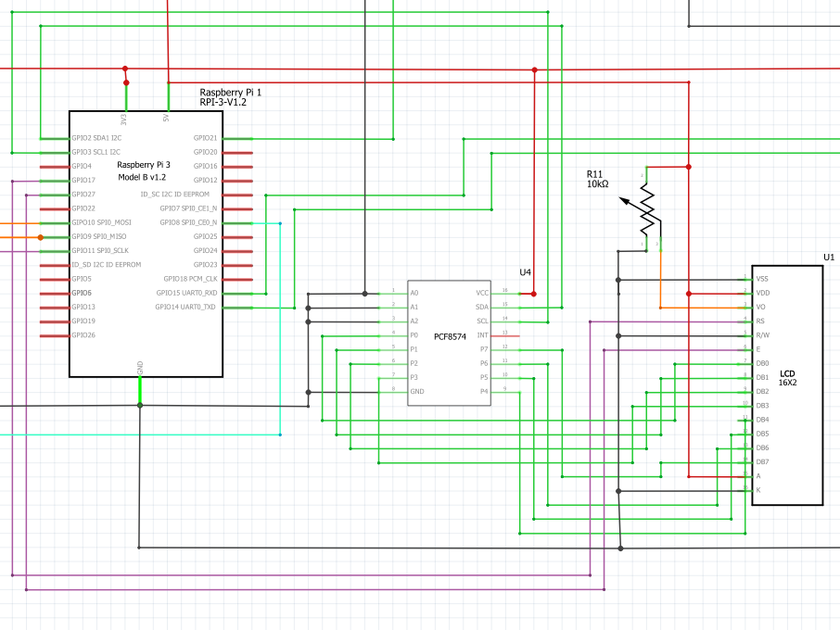This screenshot has width=840, height=630.
Task: Click the 5V power pin label
Action: [x=166, y=118]
